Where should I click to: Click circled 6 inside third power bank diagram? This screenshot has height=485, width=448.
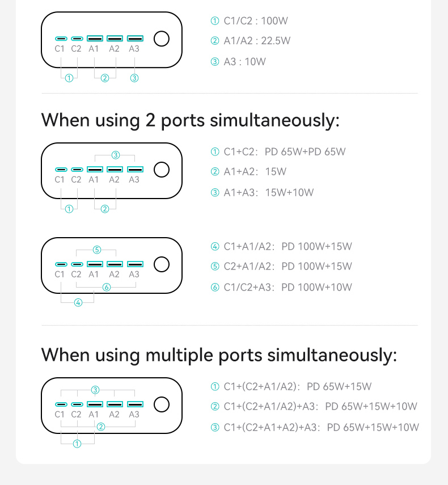pos(107,288)
